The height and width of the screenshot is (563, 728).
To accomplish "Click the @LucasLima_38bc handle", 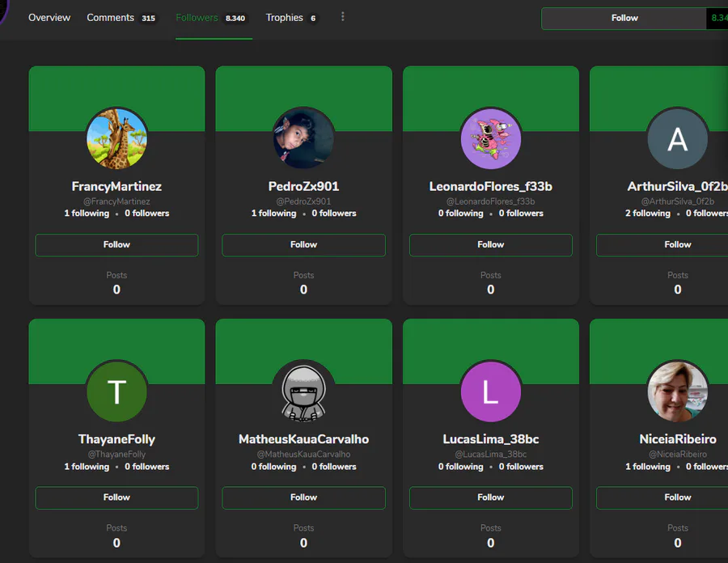I will tap(491, 455).
